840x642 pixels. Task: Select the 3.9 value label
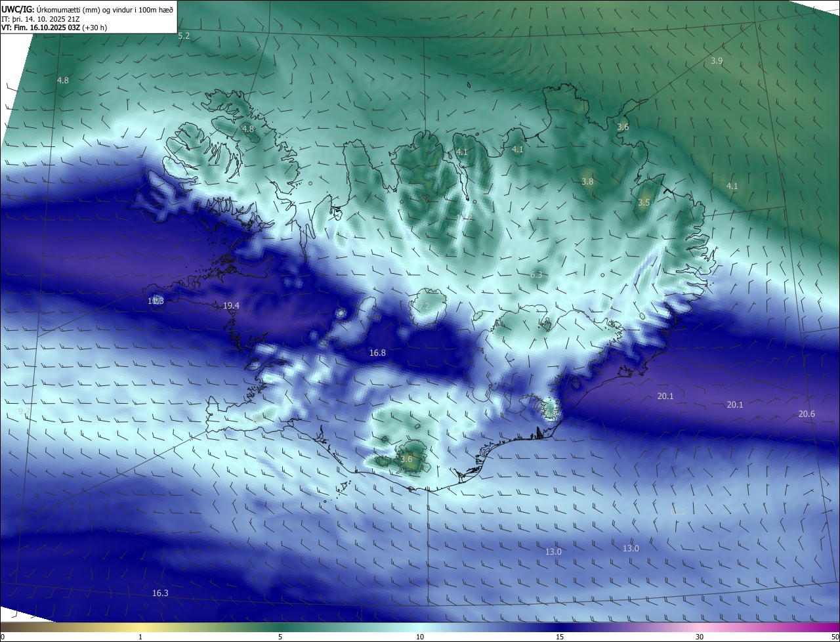pos(717,60)
